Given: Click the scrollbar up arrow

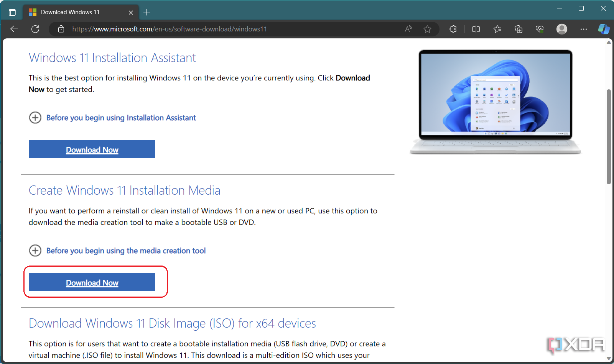Looking at the screenshot, I should 609,42.
